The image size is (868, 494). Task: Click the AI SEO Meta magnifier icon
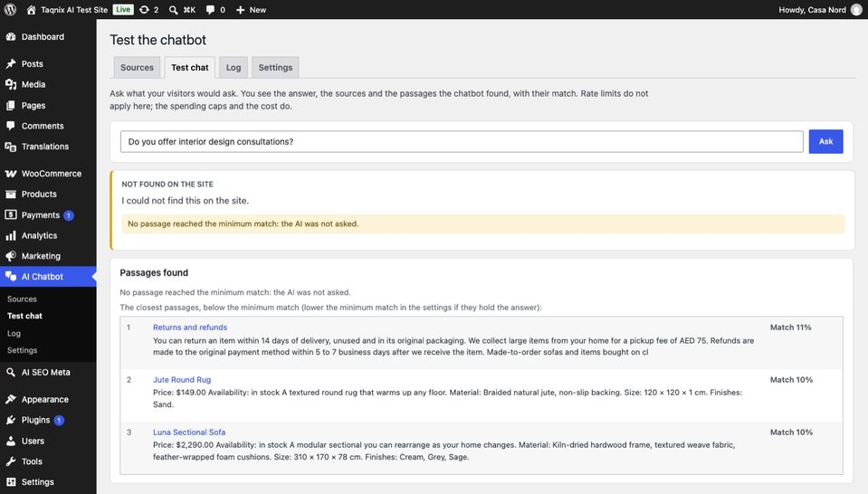pos(11,372)
